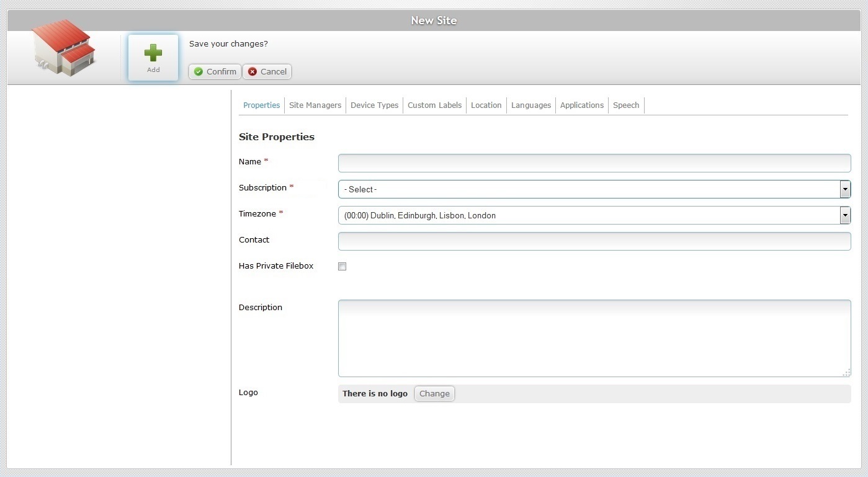Enable the Has Private Filebox checkbox
Screen dimensions: 868x477
pyautogui.click(x=342, y=267)
